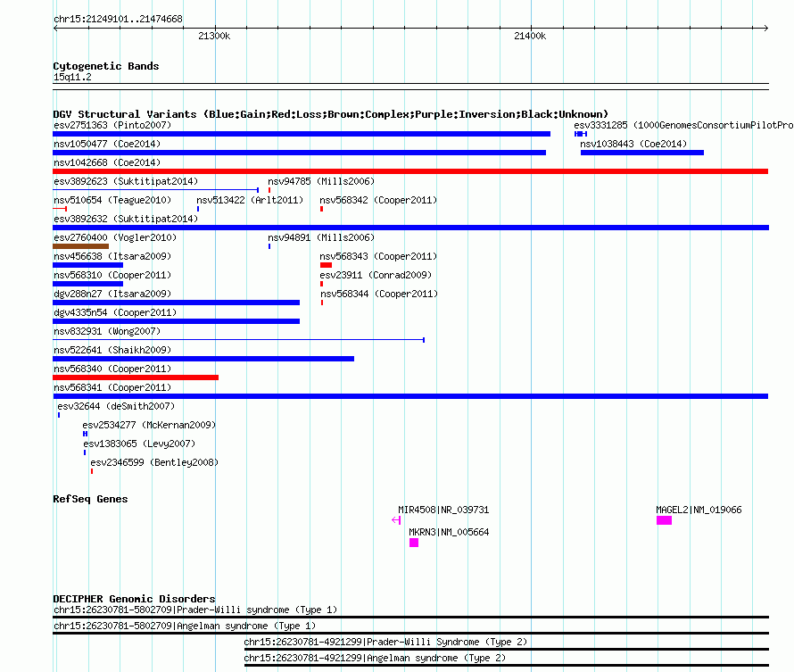Image resolution: width=794 pixels, height=672 pixels.
Task: Open the MAGEL2|NM_019066 gene label
Action: click(x=699, y=510)
